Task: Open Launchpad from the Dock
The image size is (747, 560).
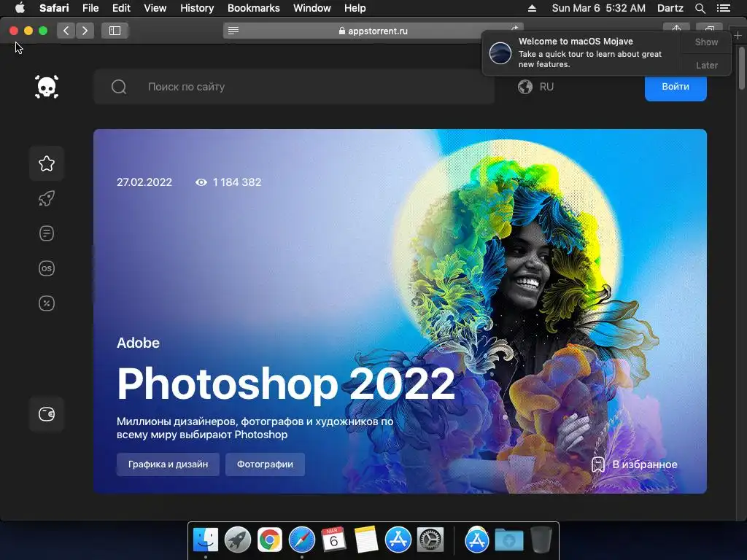Action: (238, 540)
